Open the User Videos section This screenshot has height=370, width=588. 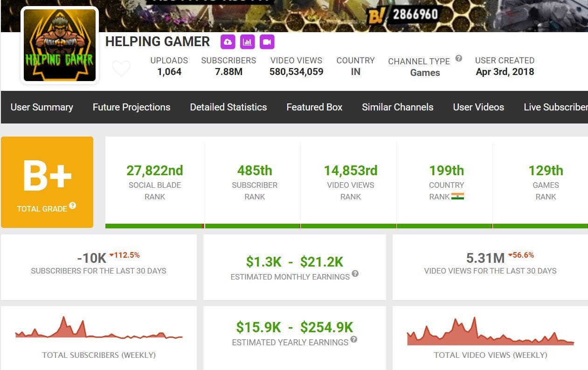[478, 107]
